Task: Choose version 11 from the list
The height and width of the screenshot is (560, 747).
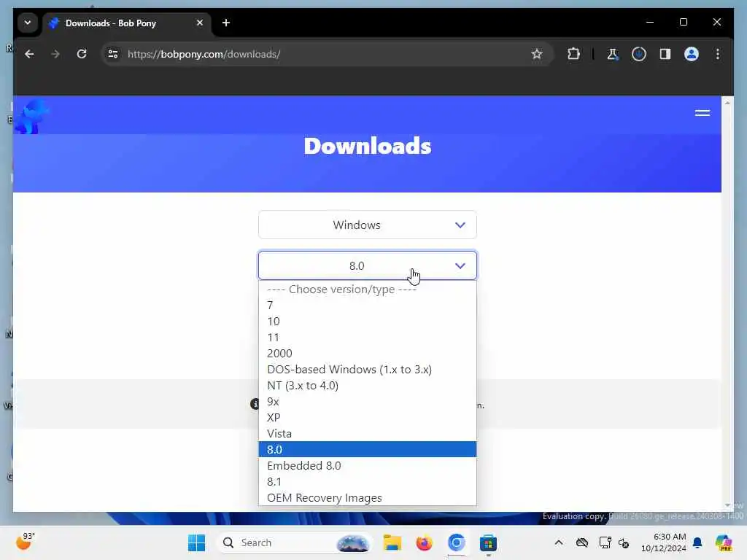Action: pyautogui.click(x=368, y=338)
